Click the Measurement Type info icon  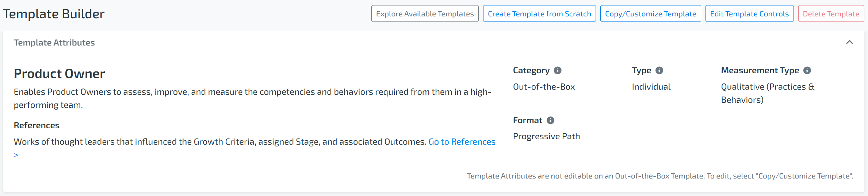click(x=807, y=70)
